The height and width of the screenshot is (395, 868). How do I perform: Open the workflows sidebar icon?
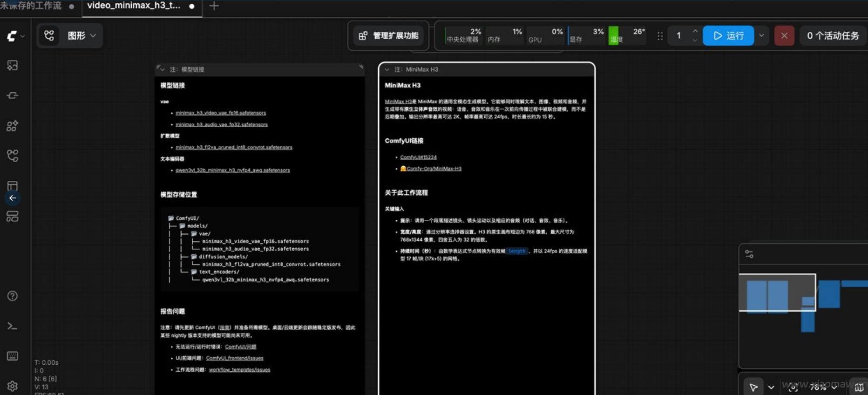tap(13, 156)
